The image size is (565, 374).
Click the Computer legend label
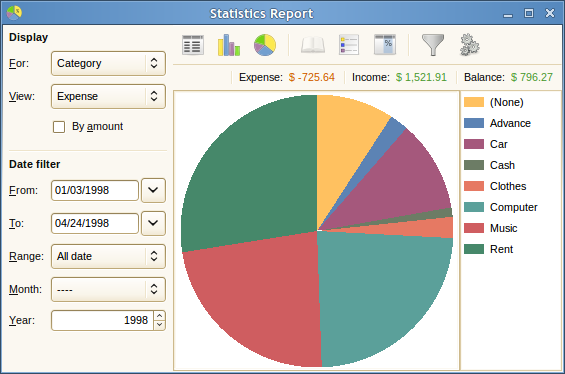pos(513,208)
